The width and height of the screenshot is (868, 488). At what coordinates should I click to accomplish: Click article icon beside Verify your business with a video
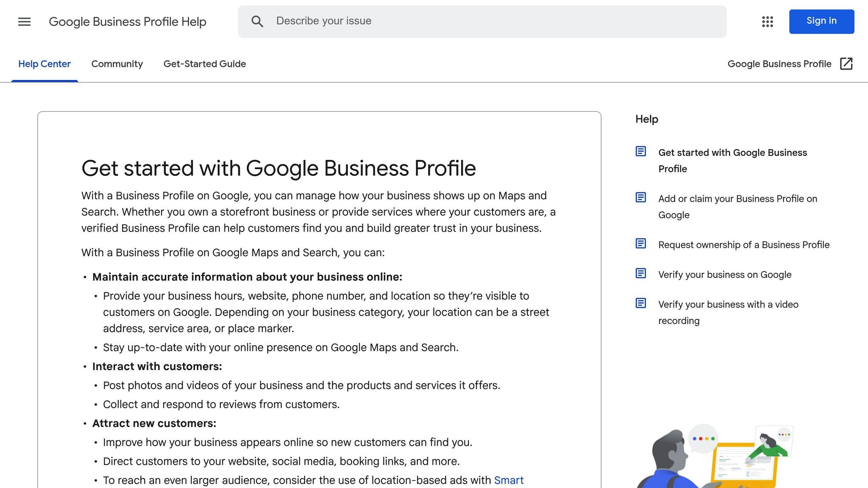tap(641, 303)
